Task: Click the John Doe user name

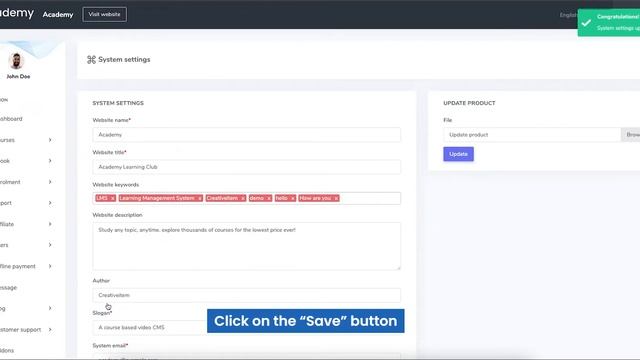Action: [x=18, y=76]
